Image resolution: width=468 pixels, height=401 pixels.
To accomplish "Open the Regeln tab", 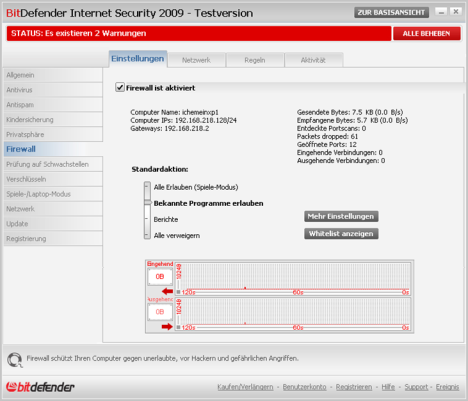I will [x=255, y=60].
